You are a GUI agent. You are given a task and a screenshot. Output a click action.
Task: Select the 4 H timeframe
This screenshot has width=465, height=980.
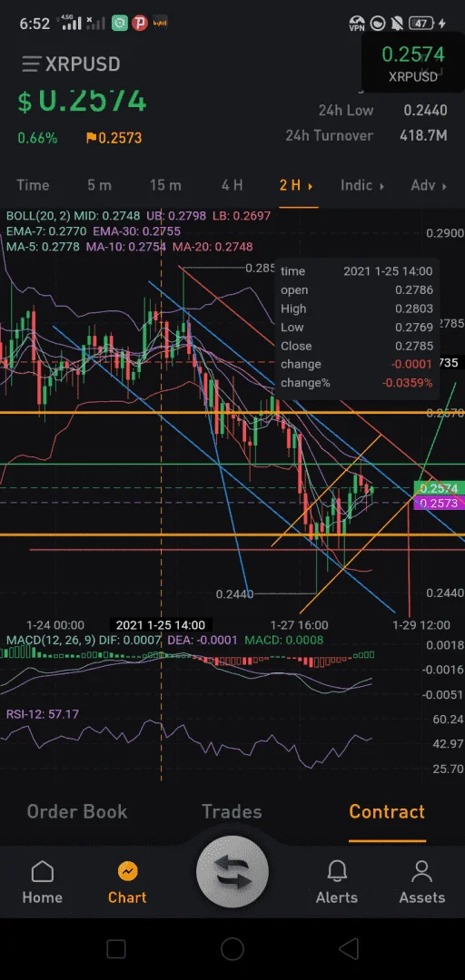(232, 185)
